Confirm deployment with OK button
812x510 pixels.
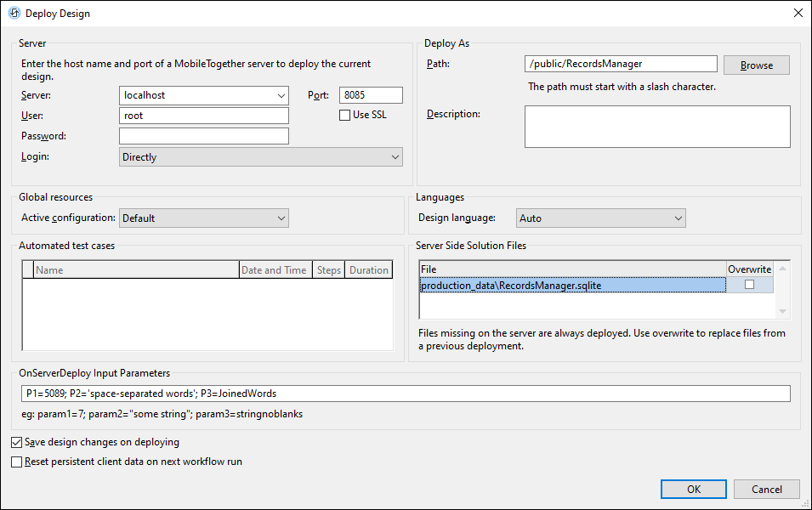[694, 489]
